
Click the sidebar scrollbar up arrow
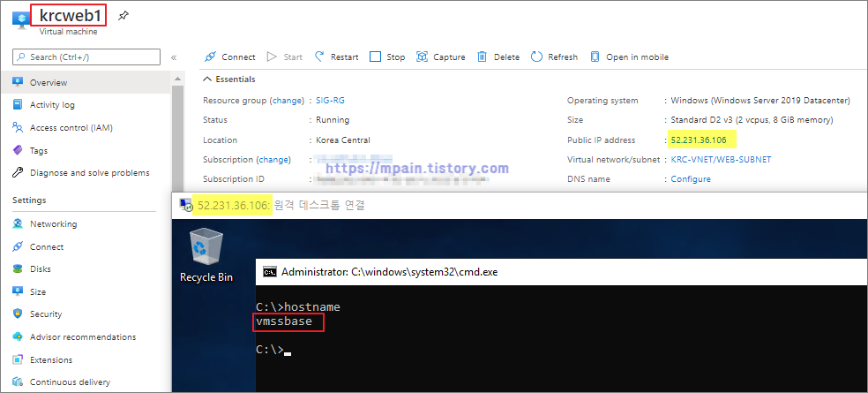[177, 79]
